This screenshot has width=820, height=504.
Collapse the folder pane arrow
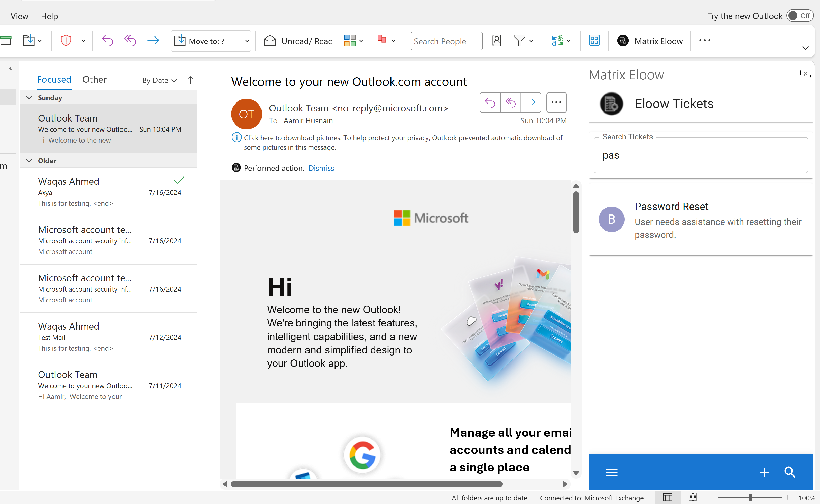point(10,68)
